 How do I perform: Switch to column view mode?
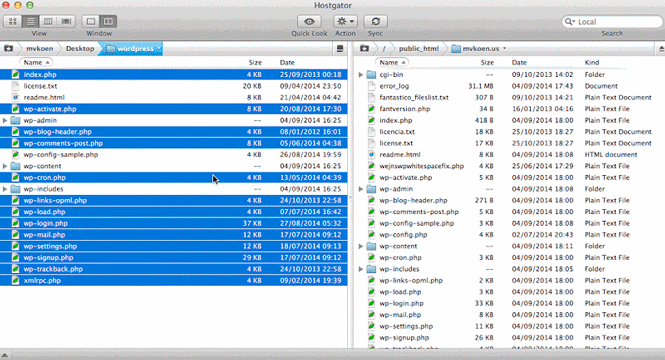[x=48, y=21]
